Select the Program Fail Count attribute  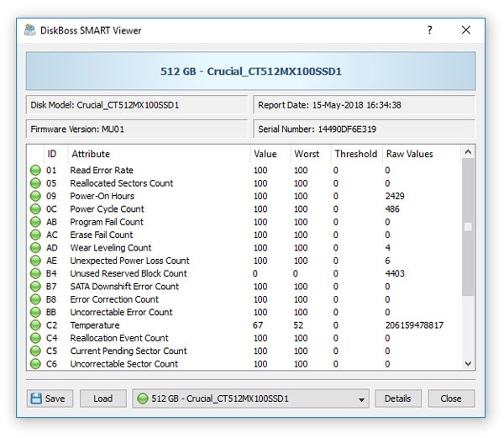pos(107,222)
